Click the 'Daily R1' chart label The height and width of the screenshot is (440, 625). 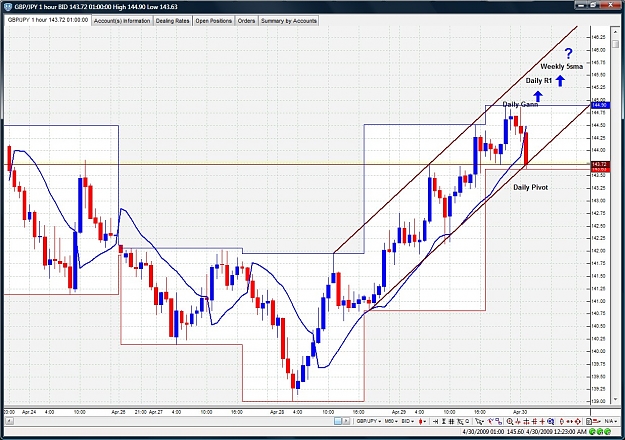(539, 81)
